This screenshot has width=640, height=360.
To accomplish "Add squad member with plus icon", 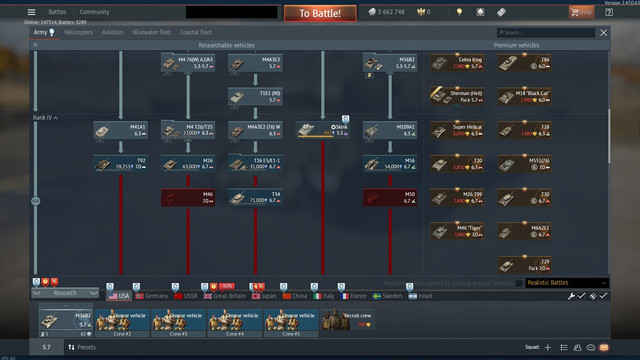I will [x=548, y=347].
